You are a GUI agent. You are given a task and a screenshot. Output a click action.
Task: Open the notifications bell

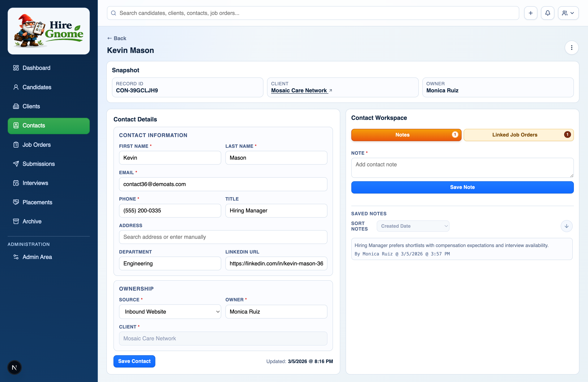pyautogui.click(x=548, y=13)
